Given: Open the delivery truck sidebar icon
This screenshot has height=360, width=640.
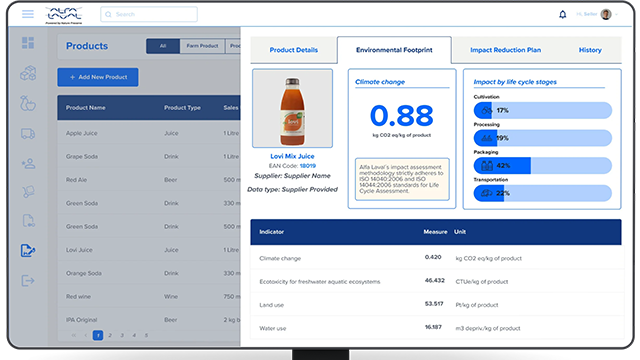Looking at the screenshot, I should tap(28, 133).
